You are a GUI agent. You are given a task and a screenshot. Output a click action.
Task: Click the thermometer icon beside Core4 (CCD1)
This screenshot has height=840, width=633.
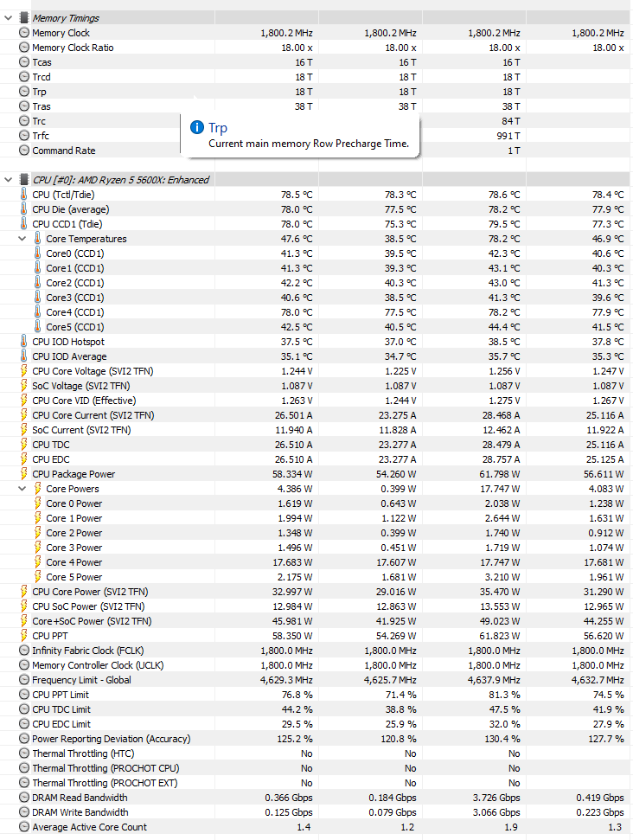point(37,311)
